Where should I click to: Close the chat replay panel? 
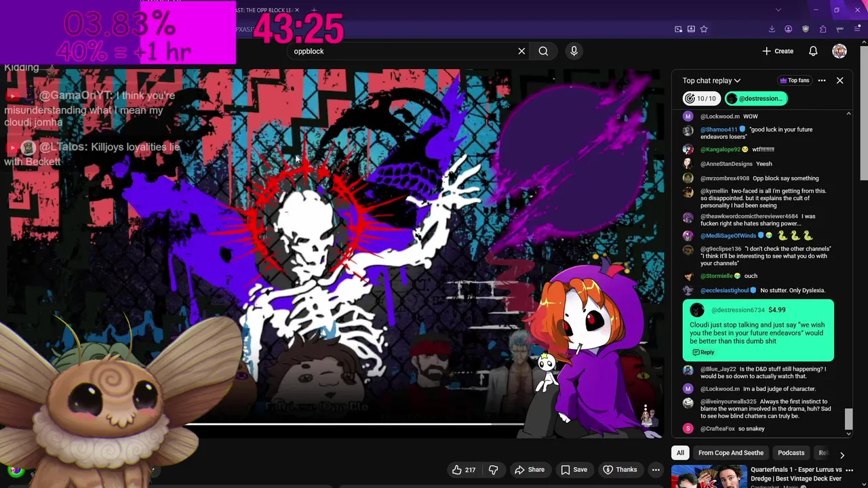coord(840,81)
